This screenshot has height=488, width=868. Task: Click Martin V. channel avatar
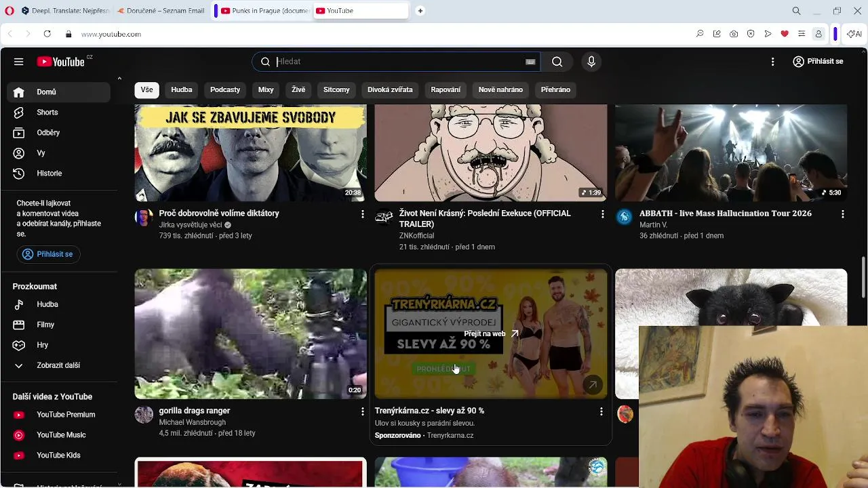coord(624,217)
